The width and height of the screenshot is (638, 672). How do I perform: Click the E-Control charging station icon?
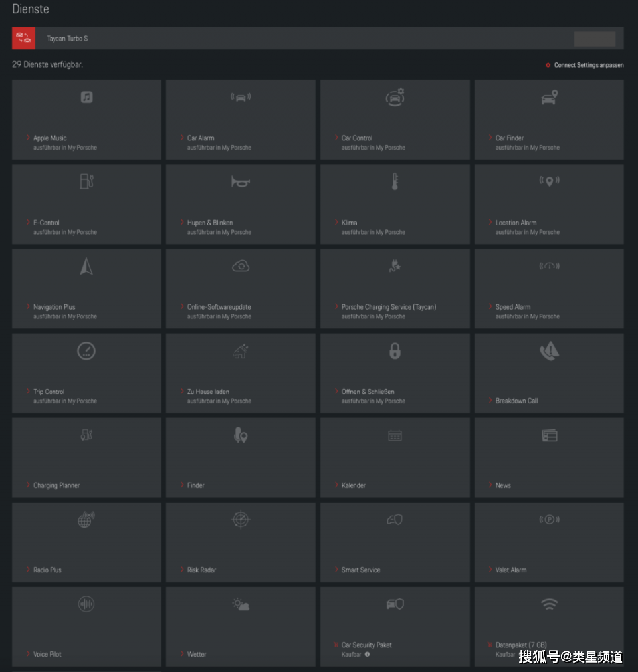click(86, 181)
